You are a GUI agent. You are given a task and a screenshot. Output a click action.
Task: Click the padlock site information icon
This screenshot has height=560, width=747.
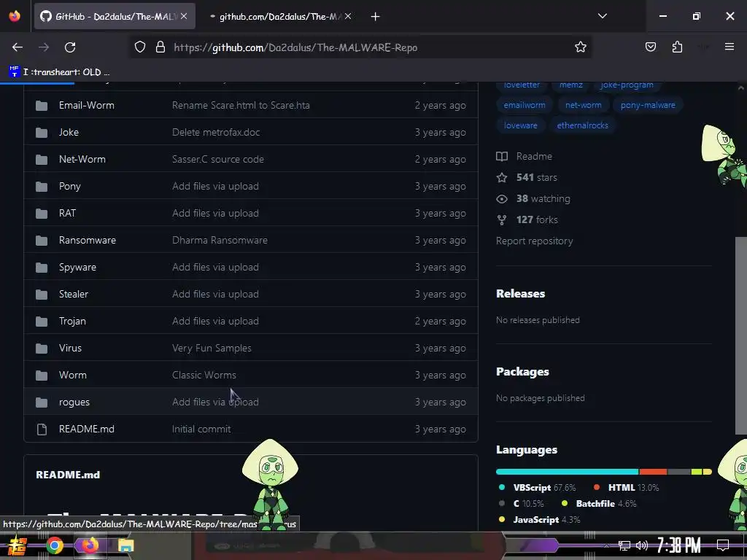pyautogui.click(x=160, y=47)
